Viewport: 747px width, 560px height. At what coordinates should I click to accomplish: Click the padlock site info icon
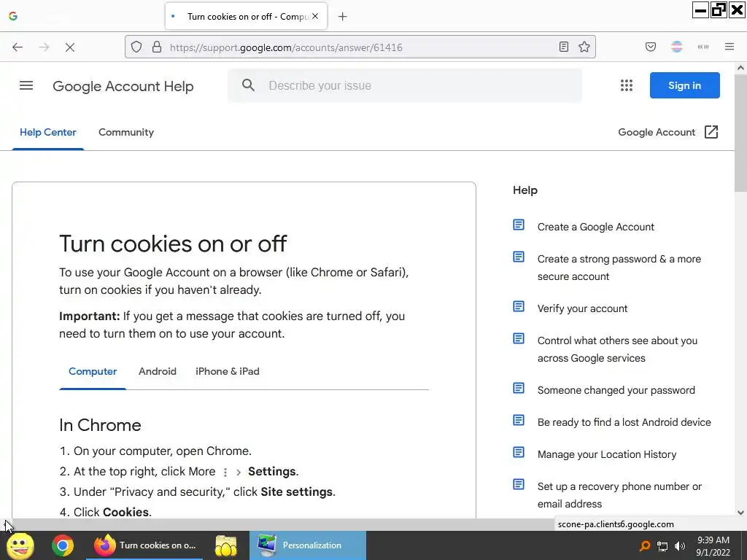[157, 47]
